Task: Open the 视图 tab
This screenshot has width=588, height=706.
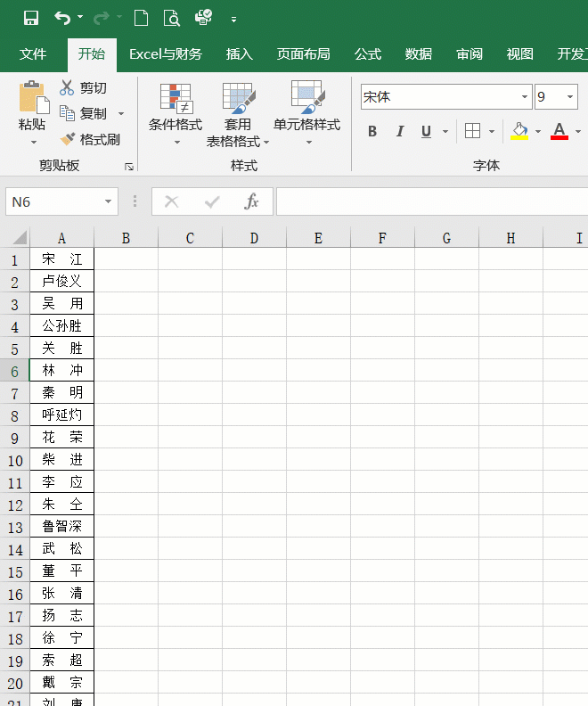Action: pyautogui.click(x=520, y=54)
